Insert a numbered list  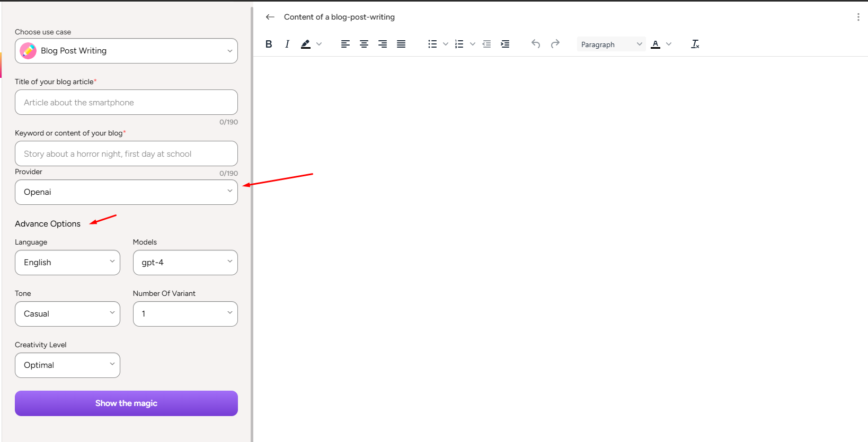pos(459,44)
